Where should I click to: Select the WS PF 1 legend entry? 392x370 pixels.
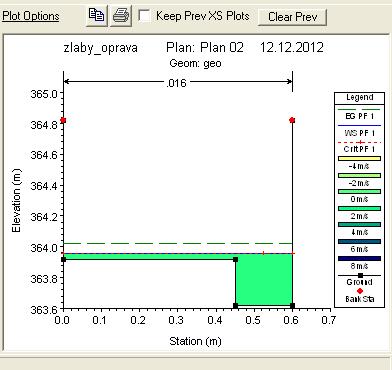point(359,130)
